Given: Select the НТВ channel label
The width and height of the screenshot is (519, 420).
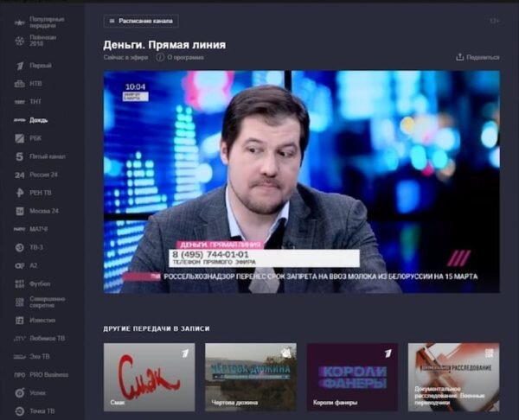Looking at the screenshot, I should (35, 84).
